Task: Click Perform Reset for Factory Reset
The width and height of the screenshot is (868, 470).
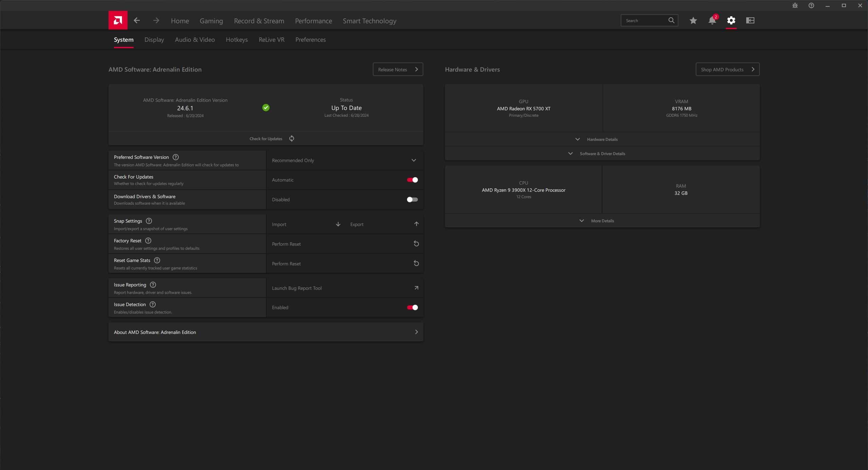Action: point(345,244)
